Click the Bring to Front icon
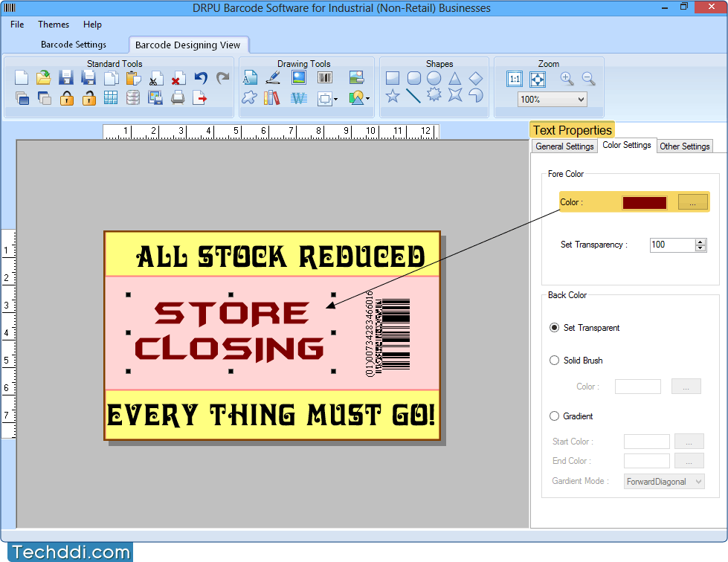This screenshot has width=728, height=562. pos(22,98)
